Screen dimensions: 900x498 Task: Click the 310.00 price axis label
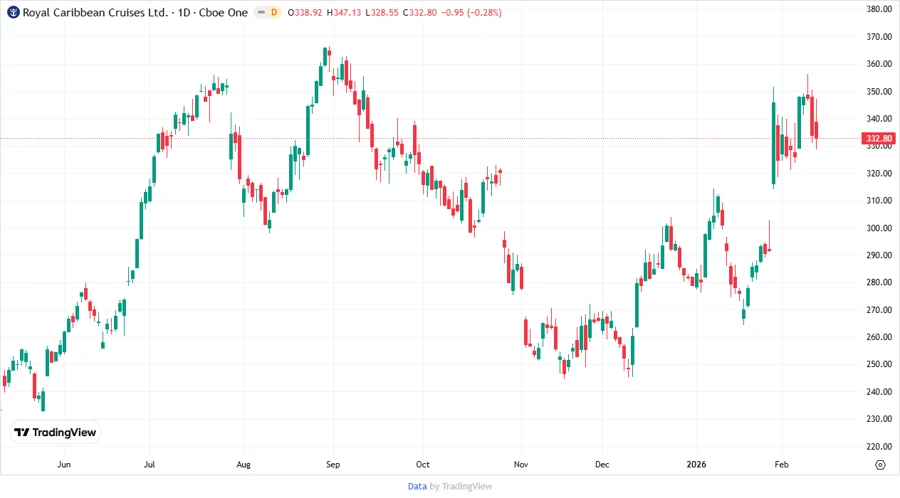click(x=879, y=200)
